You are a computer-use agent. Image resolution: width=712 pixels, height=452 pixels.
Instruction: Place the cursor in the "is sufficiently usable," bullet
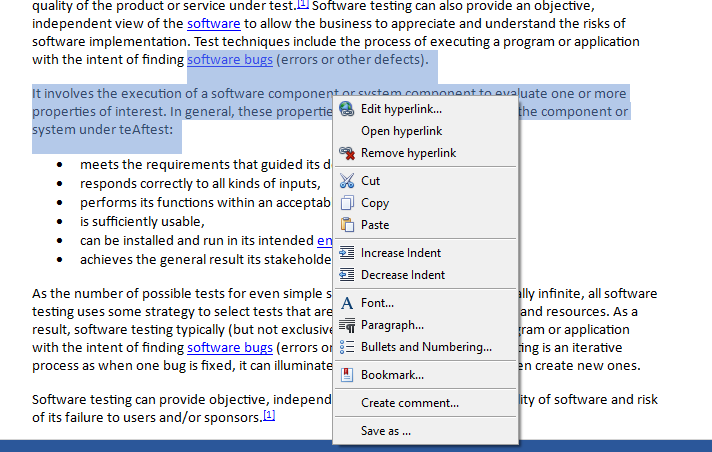pos(142,221)
